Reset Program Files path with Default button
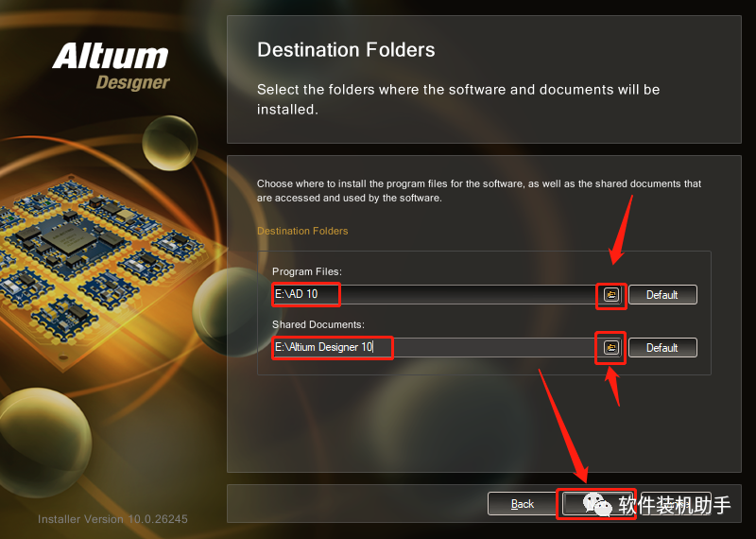Viewport: 756px width, 539px height. (662, 294)
